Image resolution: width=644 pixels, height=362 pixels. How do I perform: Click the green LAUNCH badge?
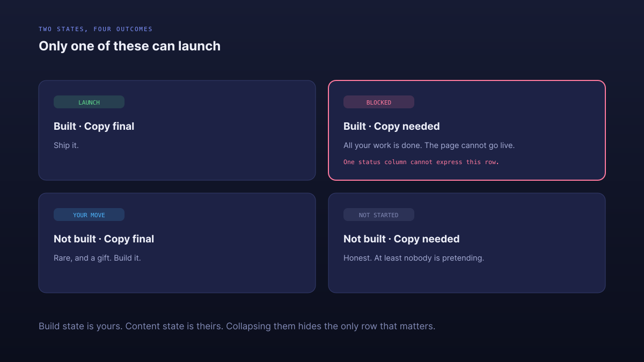(x=89, y=102)
